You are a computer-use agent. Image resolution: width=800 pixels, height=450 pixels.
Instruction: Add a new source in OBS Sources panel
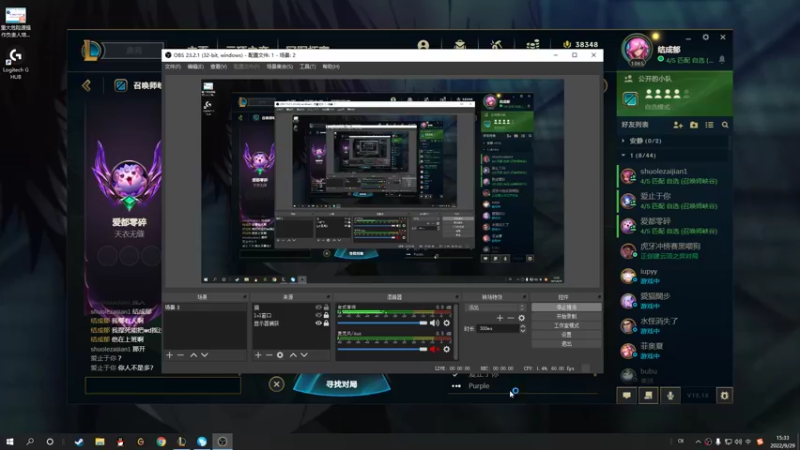coord(258,355)
